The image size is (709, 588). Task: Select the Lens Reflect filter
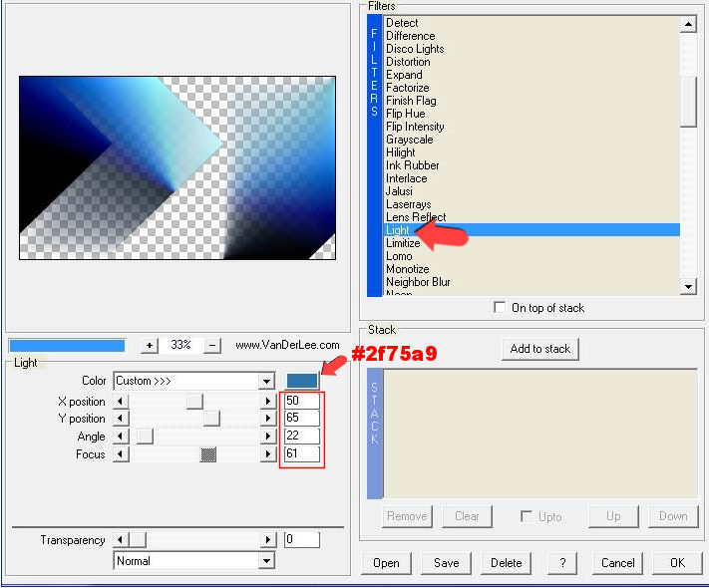416,217
